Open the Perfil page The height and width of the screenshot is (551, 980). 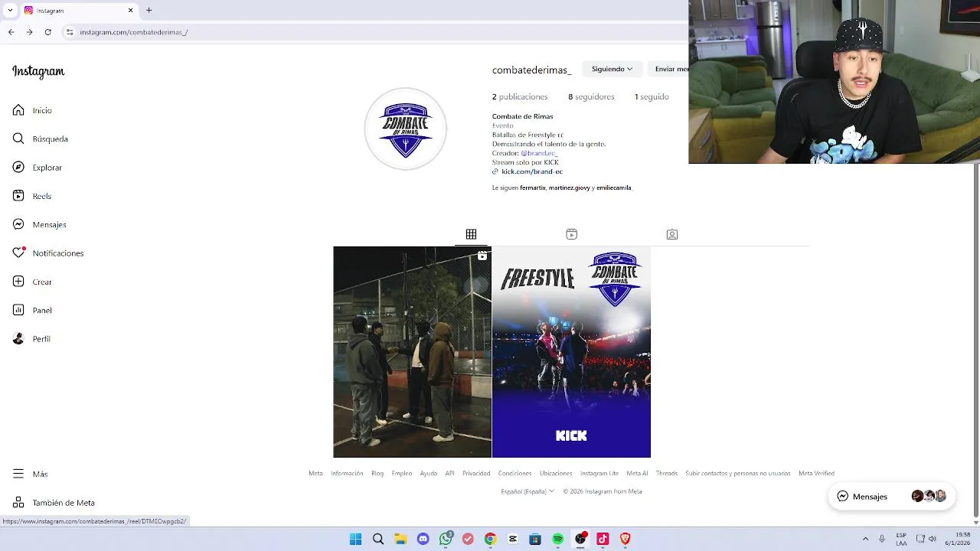(31, 339)
